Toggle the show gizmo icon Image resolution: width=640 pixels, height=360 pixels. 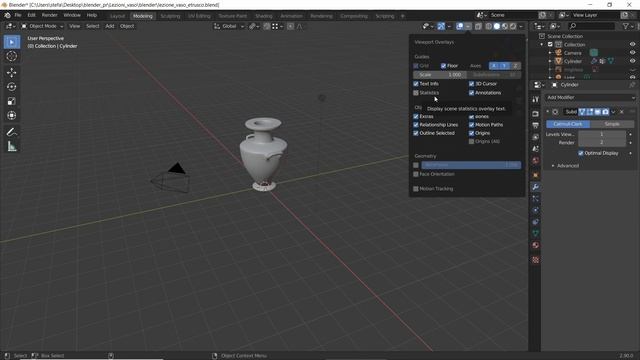pyautogui.click(x=441, y=27)
